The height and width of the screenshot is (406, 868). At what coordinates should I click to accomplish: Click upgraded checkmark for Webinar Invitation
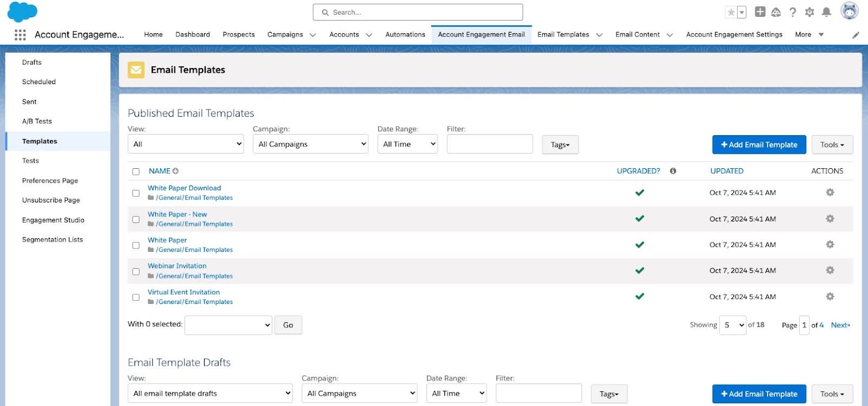640,270
